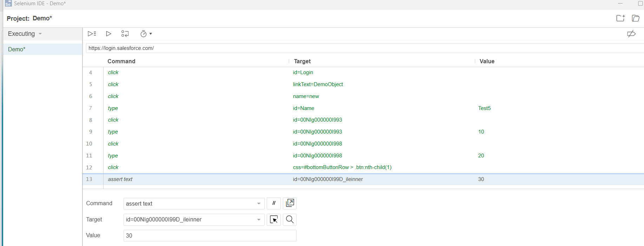Click row number 13 gutter
The height and width of the screenshot is (246, 644).
pos(89,179)
